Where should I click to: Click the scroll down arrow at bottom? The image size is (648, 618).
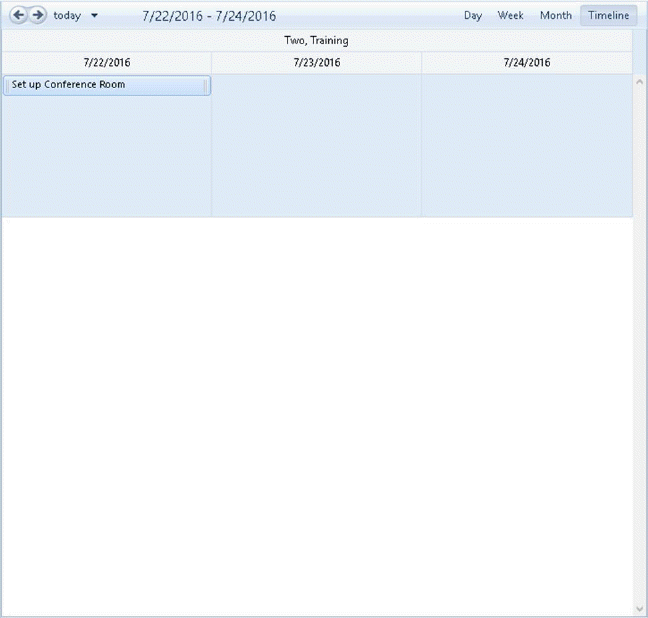[x=640, y=608]
